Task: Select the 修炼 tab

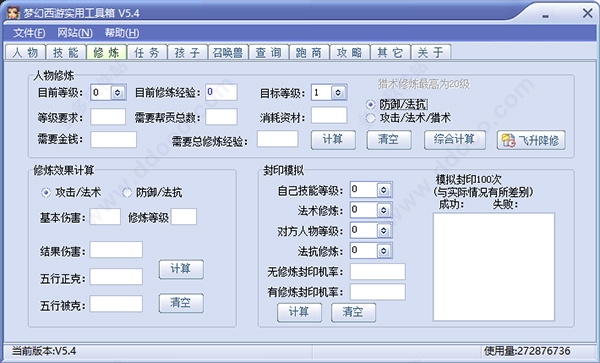Action: [106, 52]
